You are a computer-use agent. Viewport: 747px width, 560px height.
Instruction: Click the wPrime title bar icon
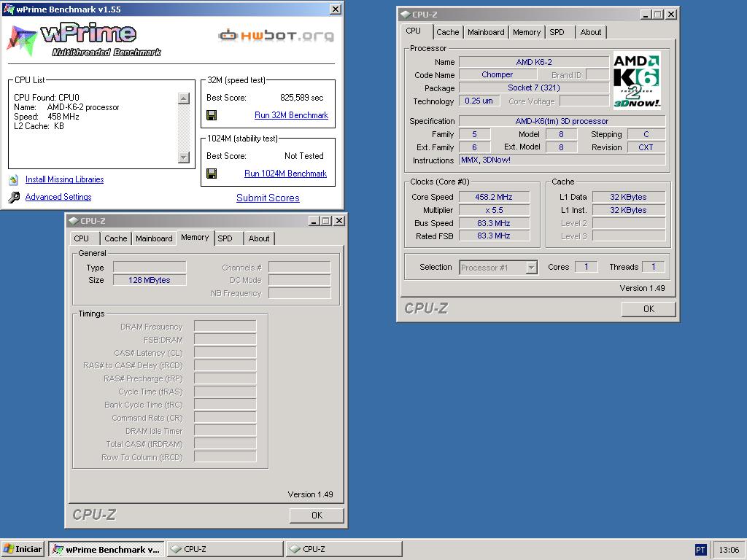(9, 9)
